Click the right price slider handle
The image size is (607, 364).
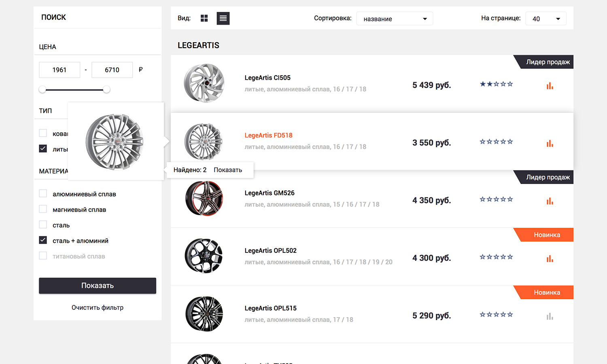coord(106,89)
